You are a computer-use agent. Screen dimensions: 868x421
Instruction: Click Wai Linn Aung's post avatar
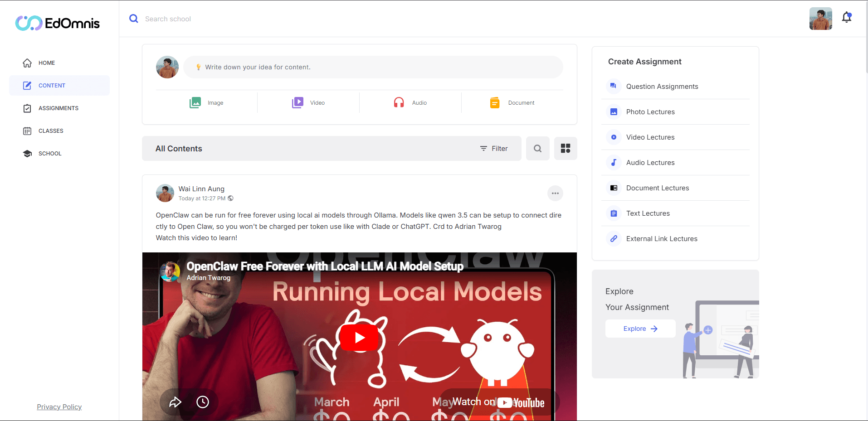[165, 193]
